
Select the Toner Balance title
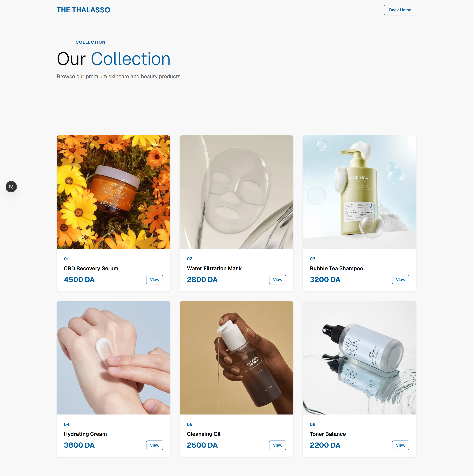(x=328, y=434)
